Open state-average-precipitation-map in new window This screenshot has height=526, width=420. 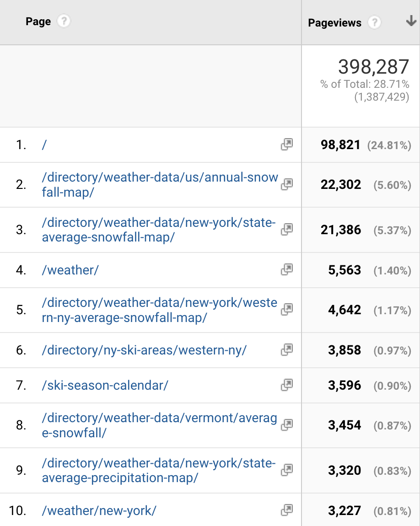[286, 470]
